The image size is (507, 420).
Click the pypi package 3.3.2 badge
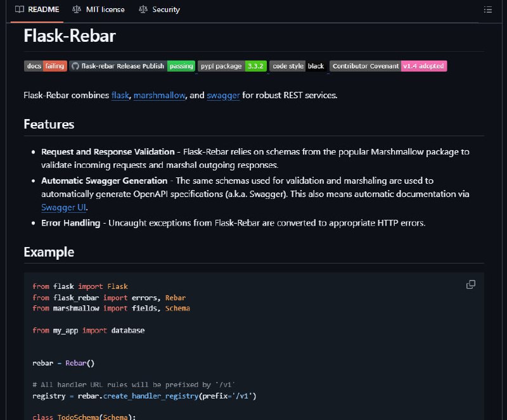pos(232,66)
